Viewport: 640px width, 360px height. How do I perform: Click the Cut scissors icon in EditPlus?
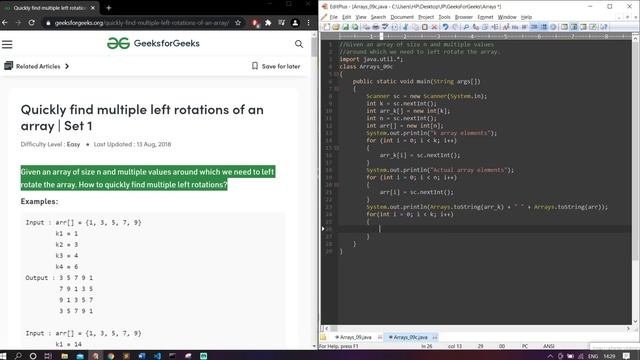(x=405, y=27)
